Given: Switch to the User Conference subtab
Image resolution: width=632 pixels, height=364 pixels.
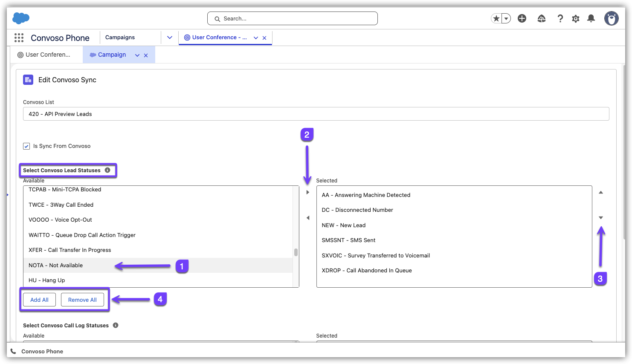Looking at the screenshot, I should click(x=44, y=55).
